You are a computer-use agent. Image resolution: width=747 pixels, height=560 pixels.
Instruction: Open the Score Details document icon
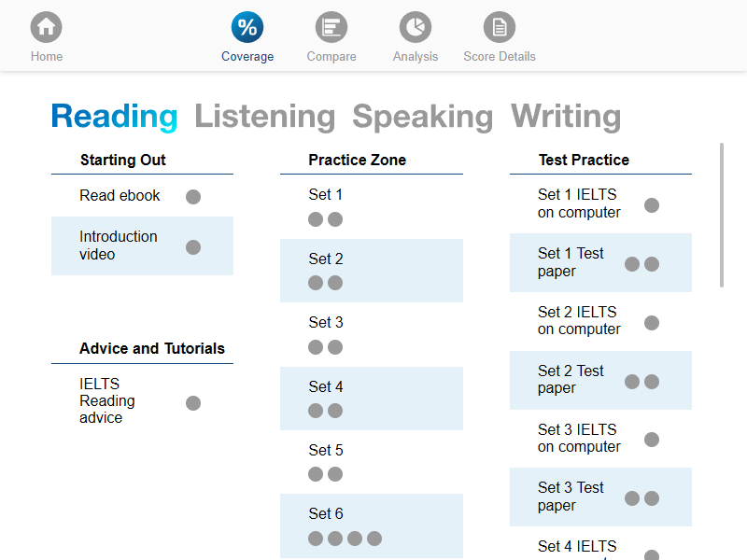(x=500, y=28)
